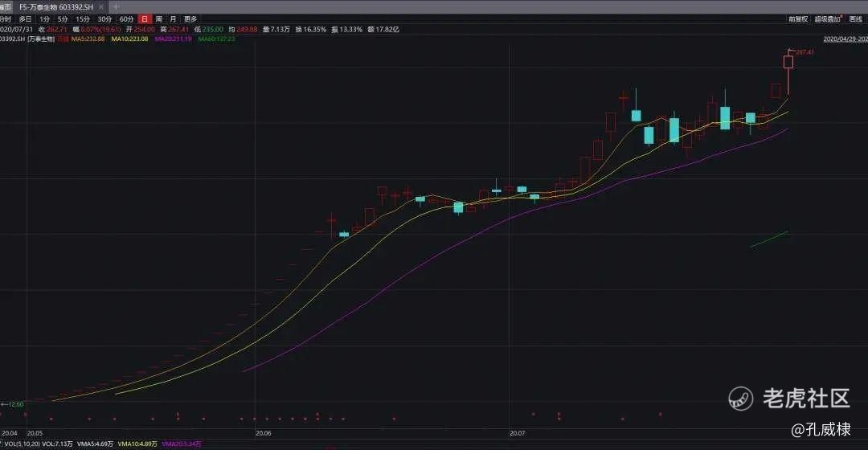The width and height of the screenshot is (868, 450).
Task: Select the 多日 multi-day chart period
Action: [26, 19]
